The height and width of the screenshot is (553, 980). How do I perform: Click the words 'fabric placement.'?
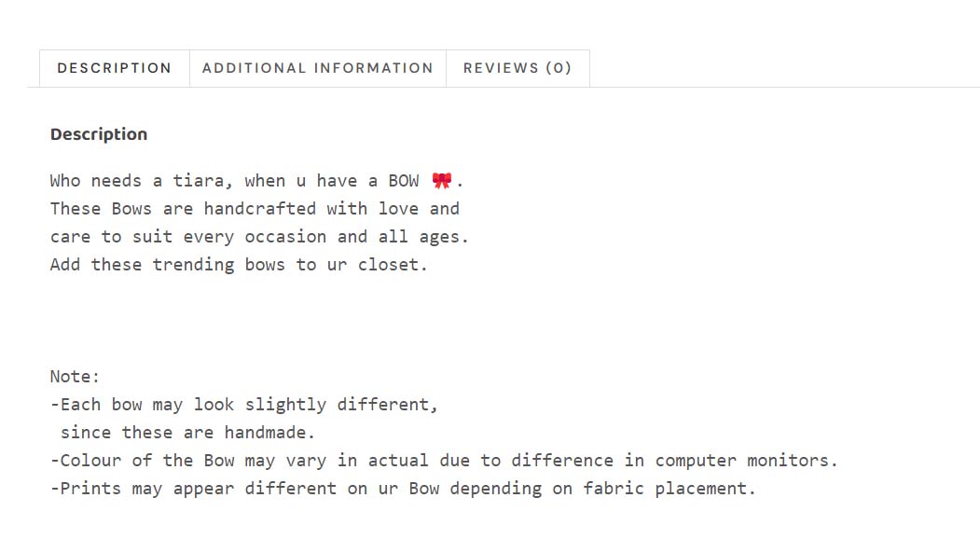pyautogui.click(x=669, y=489)
